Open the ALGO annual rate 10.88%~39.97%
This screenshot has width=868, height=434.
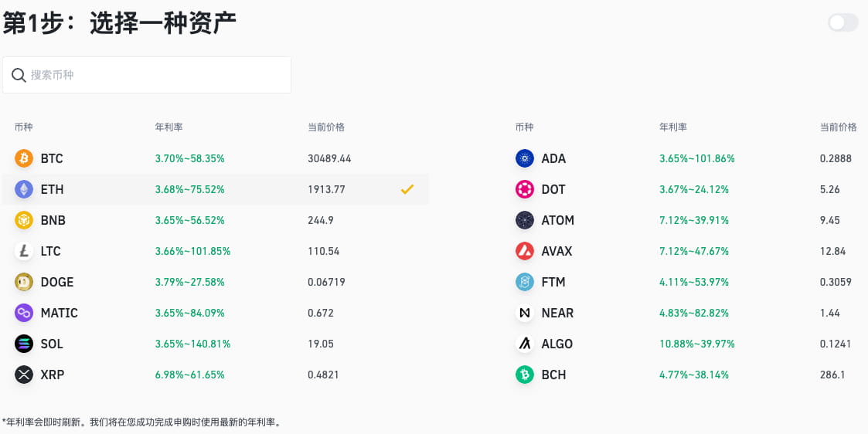tap(696, 344)
